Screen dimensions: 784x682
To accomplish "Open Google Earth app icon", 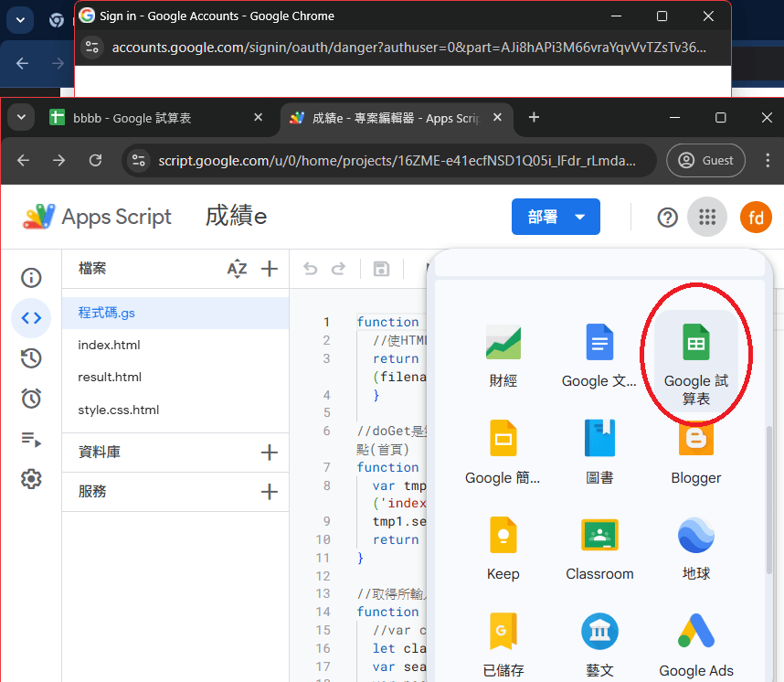I will pyautogui.click(x=695, y=549).
